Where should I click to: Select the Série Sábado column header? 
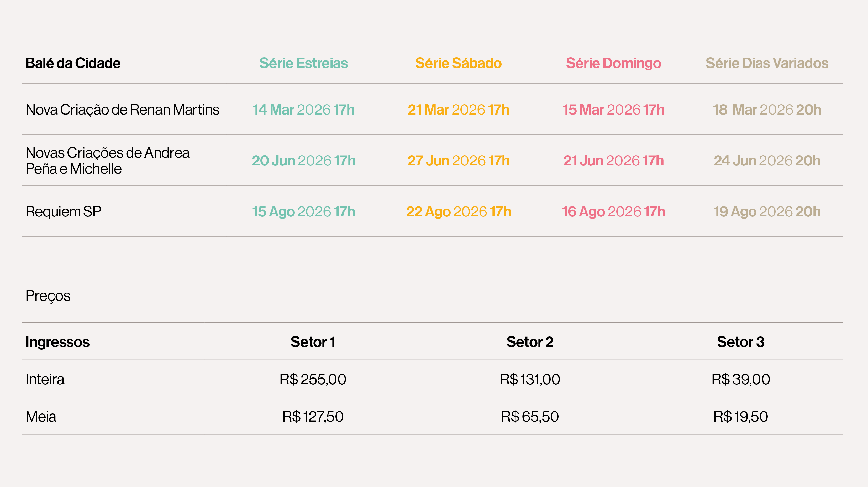click(x=458, y=63)
